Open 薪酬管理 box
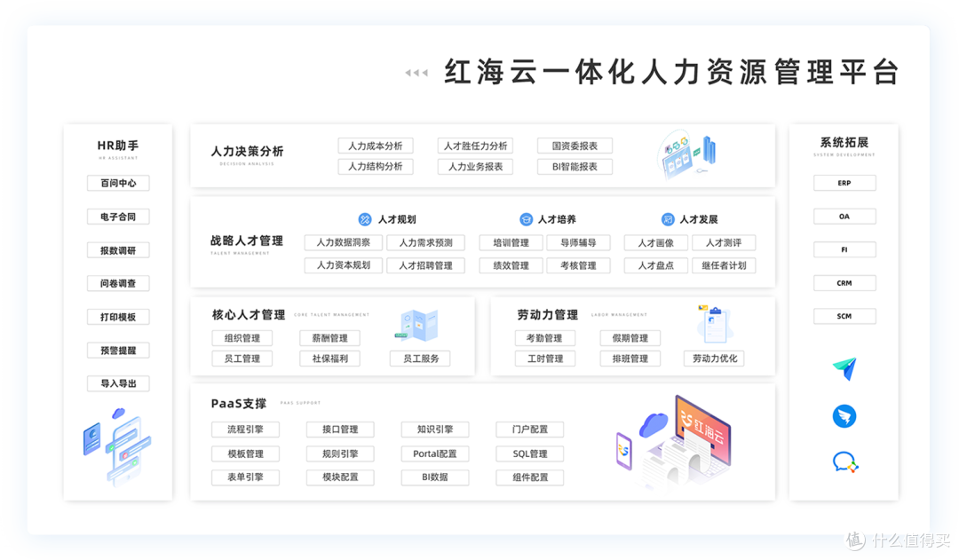 pos(330,337)
